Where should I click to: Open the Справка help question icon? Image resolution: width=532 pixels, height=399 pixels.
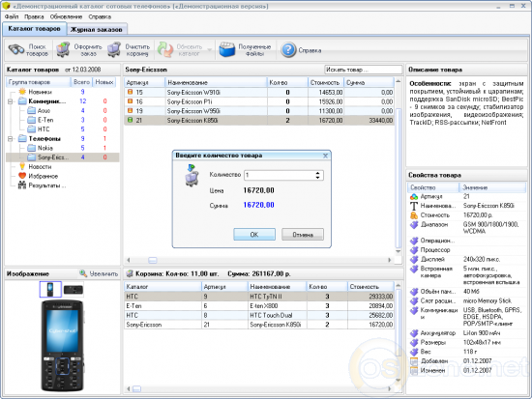point(288,50)
